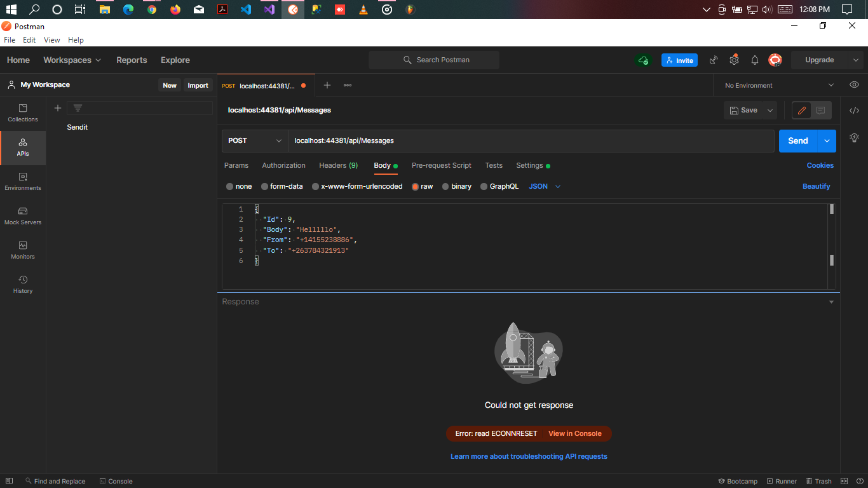Open the Headers tab
Screen dimensions: 868x488
coord(338,165)
